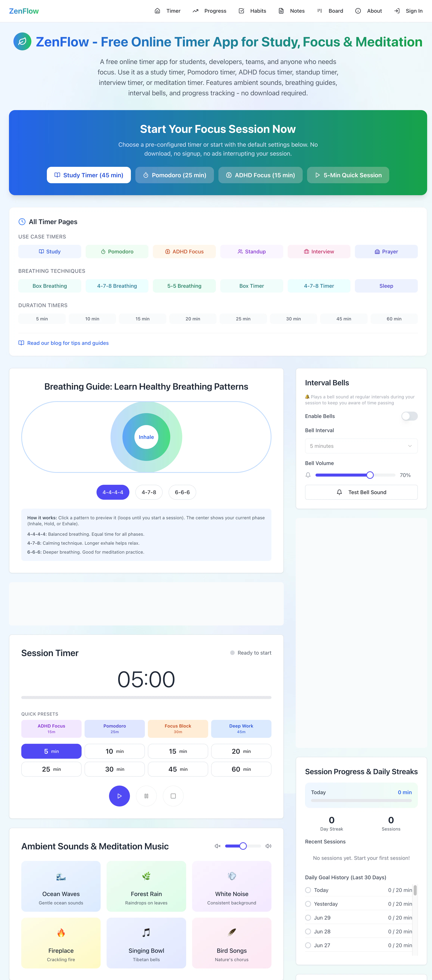Viewport: 432px width, 980px height.
Task: Open the 4-7-8 Breathing technique
Action: tap(117, 286)
